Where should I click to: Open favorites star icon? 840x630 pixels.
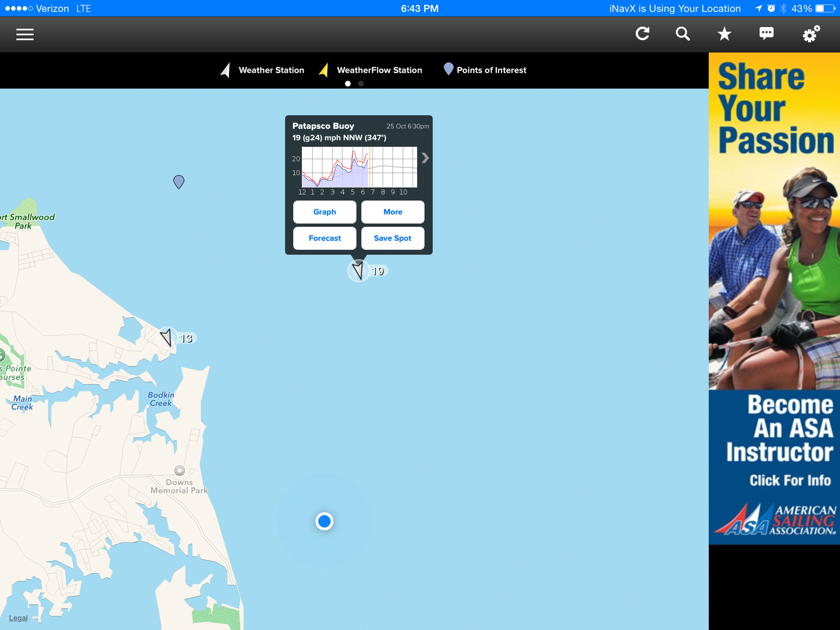pyautogui.click(x=724, y=34)
